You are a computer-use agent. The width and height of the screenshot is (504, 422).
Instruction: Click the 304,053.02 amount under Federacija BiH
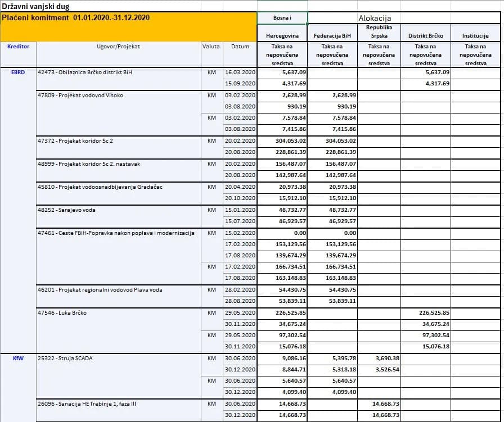[x=332, y=141]
